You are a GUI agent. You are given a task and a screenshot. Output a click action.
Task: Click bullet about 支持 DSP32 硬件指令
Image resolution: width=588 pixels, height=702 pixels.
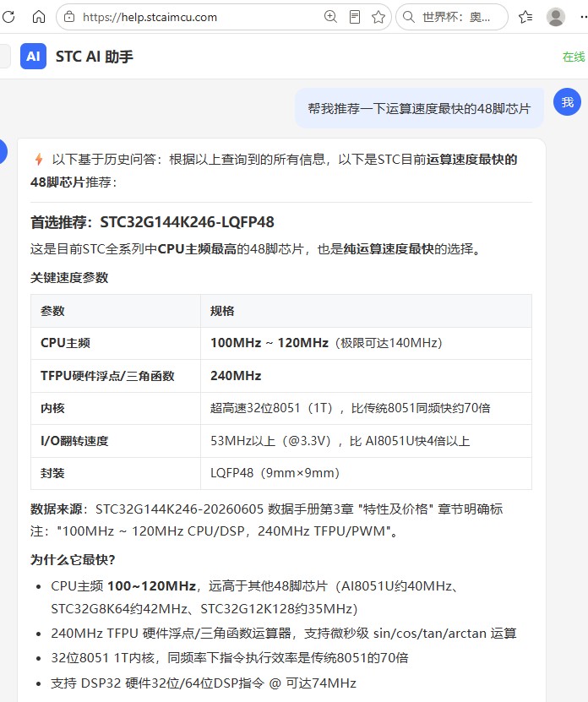coord(204,683)
